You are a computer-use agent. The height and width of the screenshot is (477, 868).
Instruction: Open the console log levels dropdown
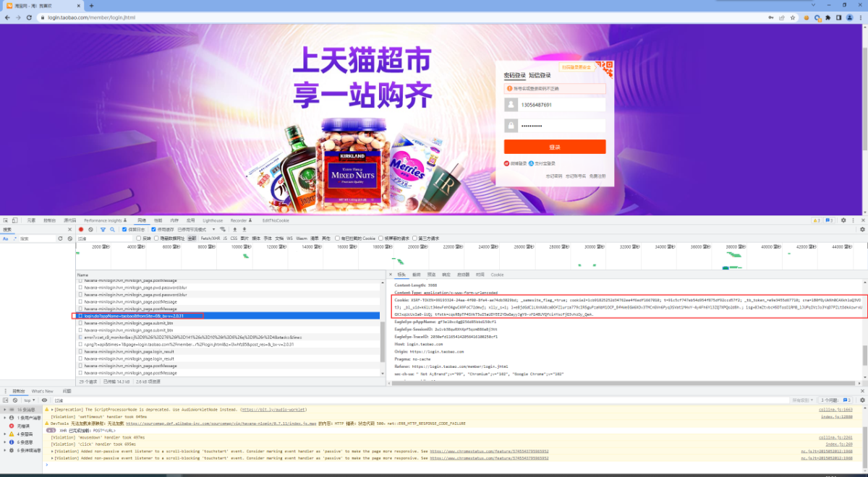tap(801, 400)
